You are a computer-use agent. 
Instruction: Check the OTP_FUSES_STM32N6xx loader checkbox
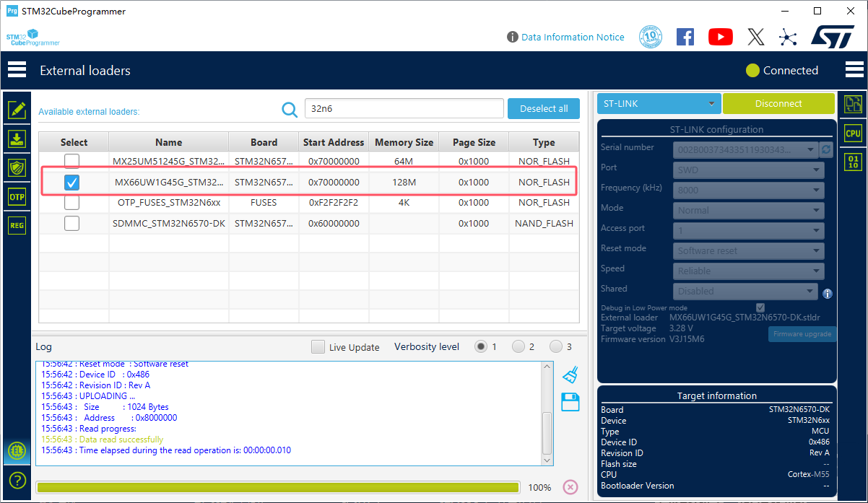point(72,203)
